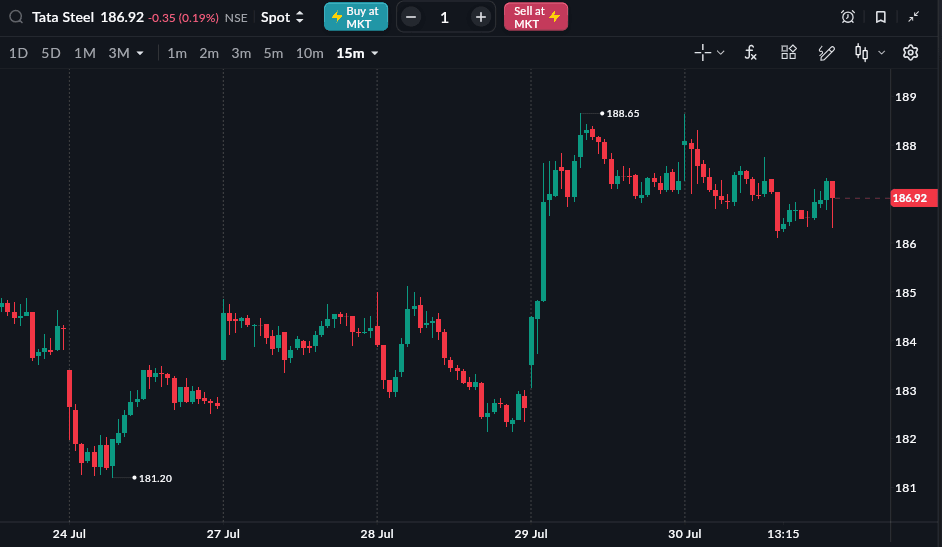
Task: Edit the order quantity field
Action: click(445, 17)
